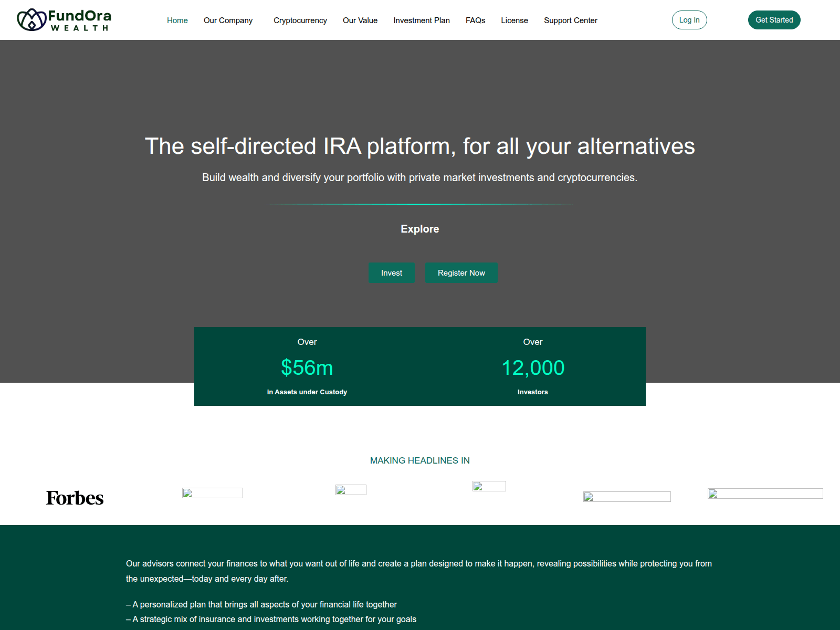Click the 'Our advisors connect your finances' paragraph
The width and height of the screenshot is (840, 630).
tap(419, 571)
